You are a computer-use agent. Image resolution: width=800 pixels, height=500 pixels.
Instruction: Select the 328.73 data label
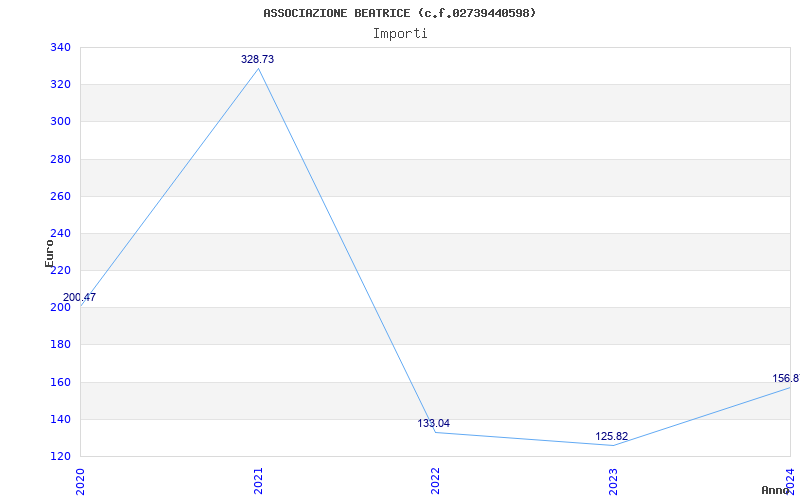coord(258,60)
